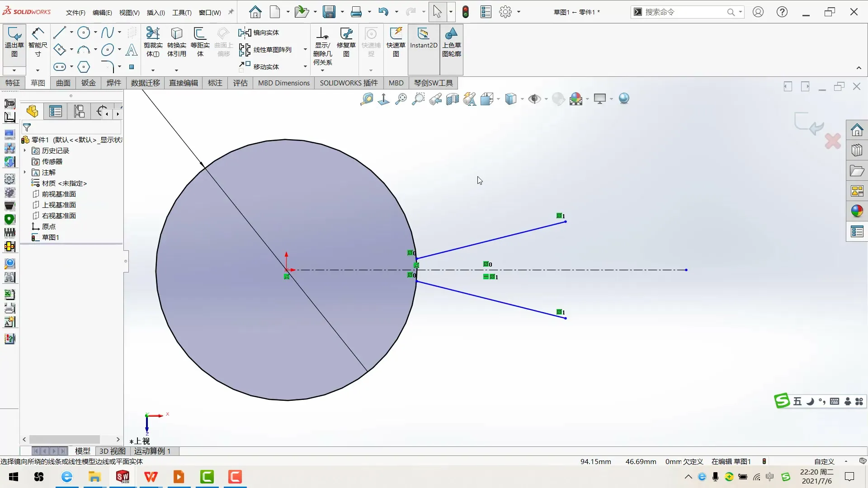
Task: Switch to the 评估 CommandManager tab
Action: (241, 83)
